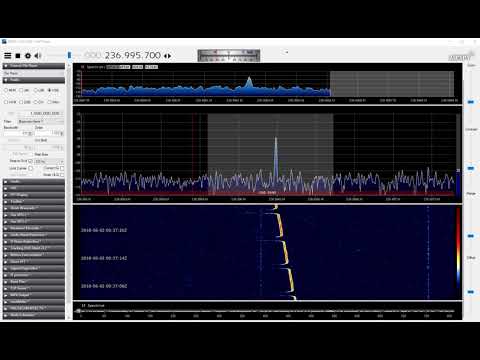The image size is (480, 360).
Task: Toggle the Swap I & Q checkbox
Action: point(62,175)
